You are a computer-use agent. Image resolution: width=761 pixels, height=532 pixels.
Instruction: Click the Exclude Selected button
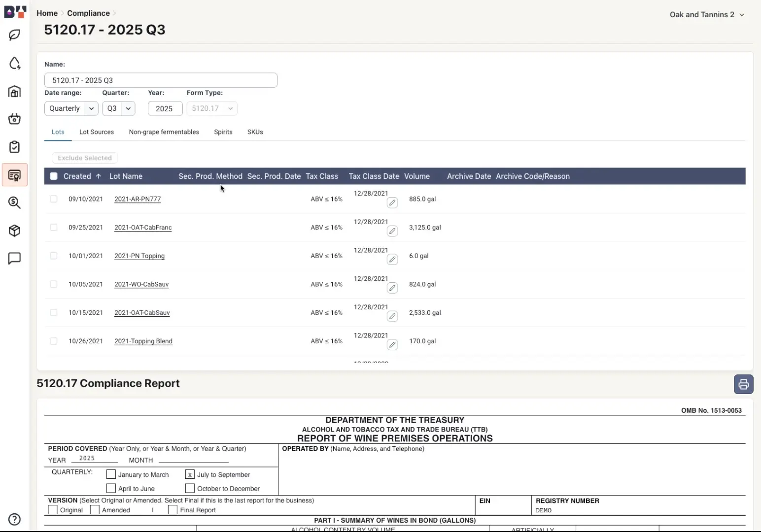85,158
